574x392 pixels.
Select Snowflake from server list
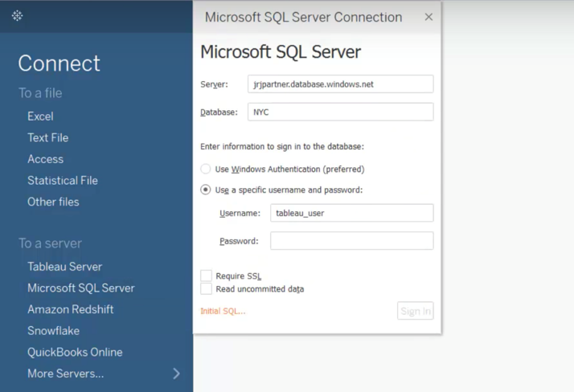pyautogui.click(x=53, y=331)
